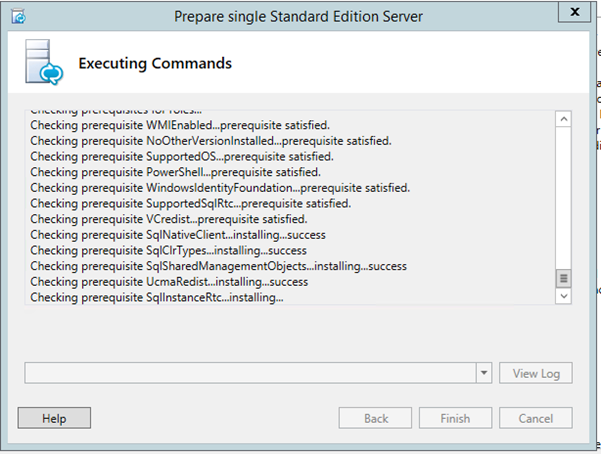Image resolution: width=601 pixels, height=454 pixels.
Task: Close the Prepare single Standard Edition Server window
Action: pos(574,12)
